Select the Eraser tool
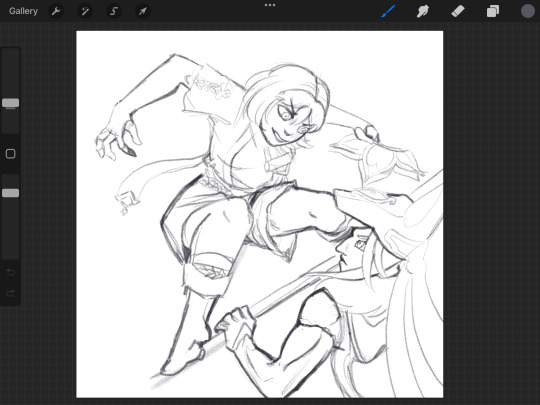The height and width of the screenshot is (405, 540). [458, 11]
